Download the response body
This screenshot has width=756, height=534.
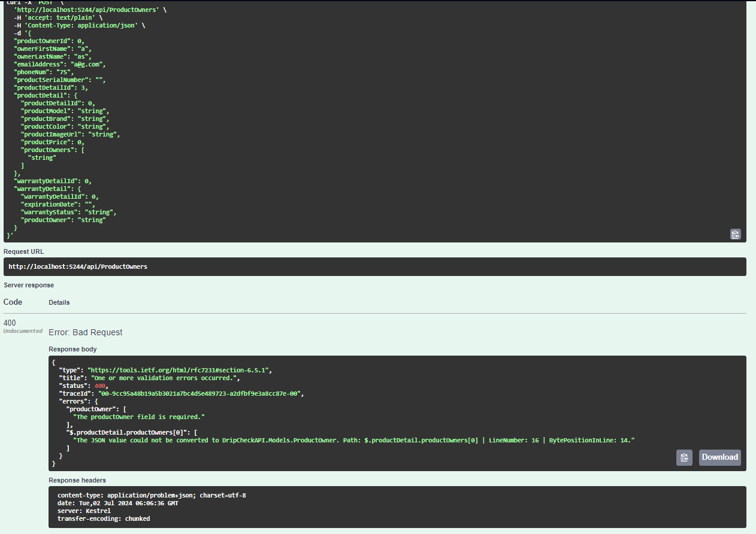pos(719,457)
